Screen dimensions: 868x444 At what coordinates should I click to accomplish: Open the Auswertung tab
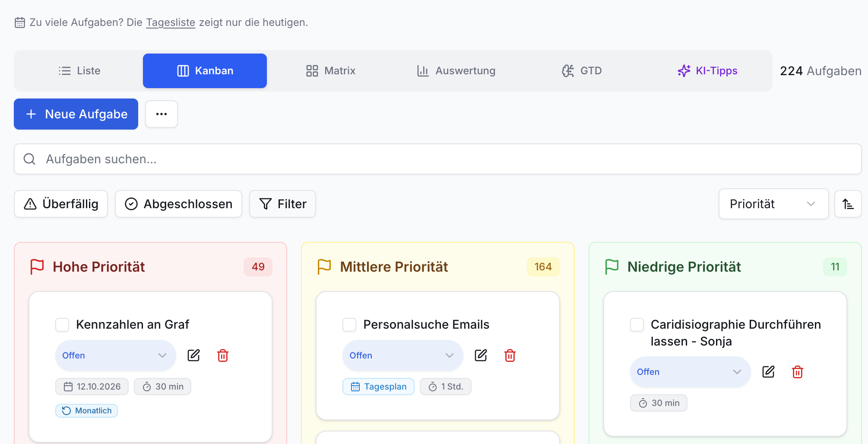click(456, 71)
